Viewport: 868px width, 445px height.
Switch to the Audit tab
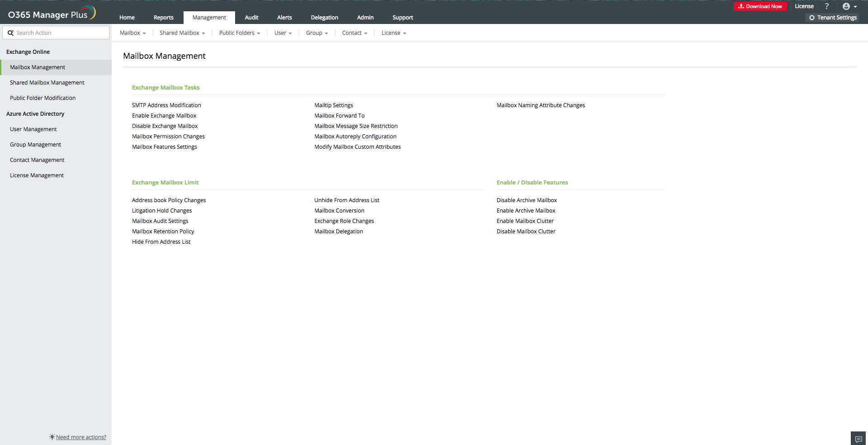[x=251, y=18]
